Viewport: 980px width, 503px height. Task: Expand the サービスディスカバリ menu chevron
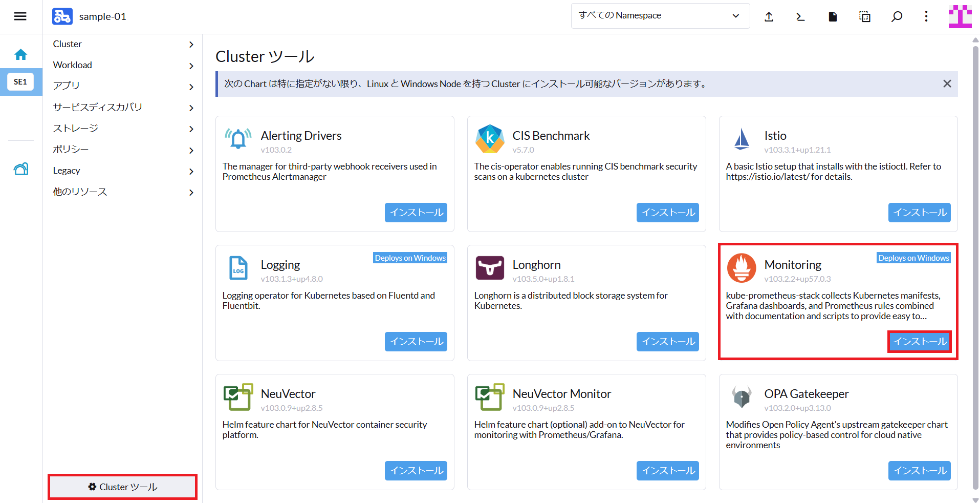click(191, 108)
